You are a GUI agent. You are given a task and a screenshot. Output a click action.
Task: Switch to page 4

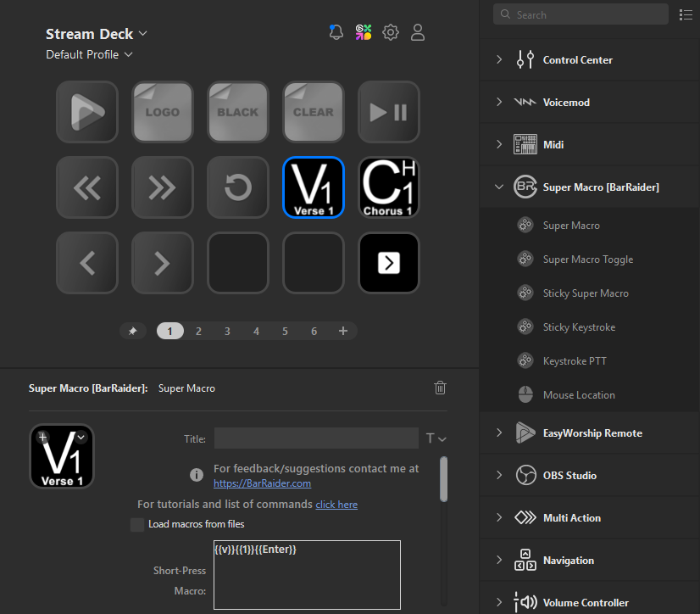click(x=256, y=331)
